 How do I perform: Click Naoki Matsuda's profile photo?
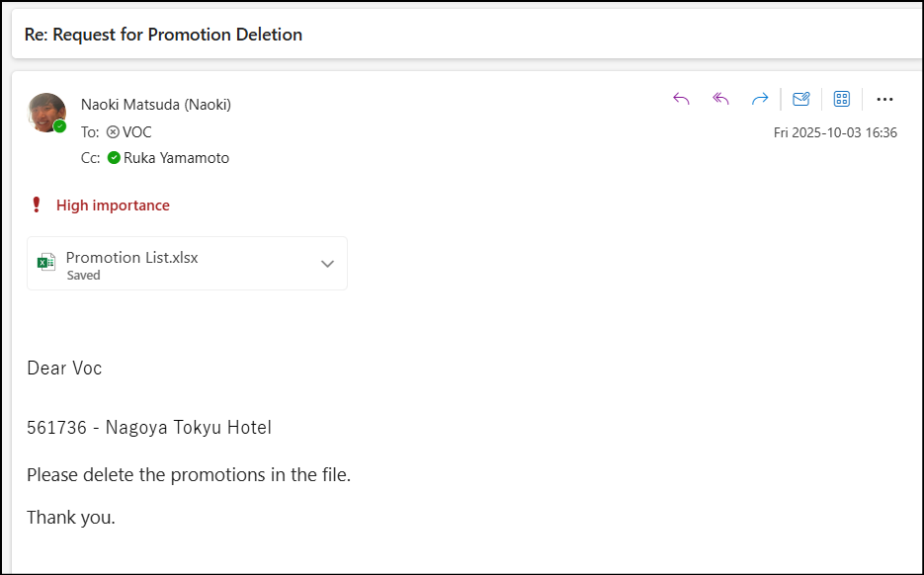pos(46,113)
